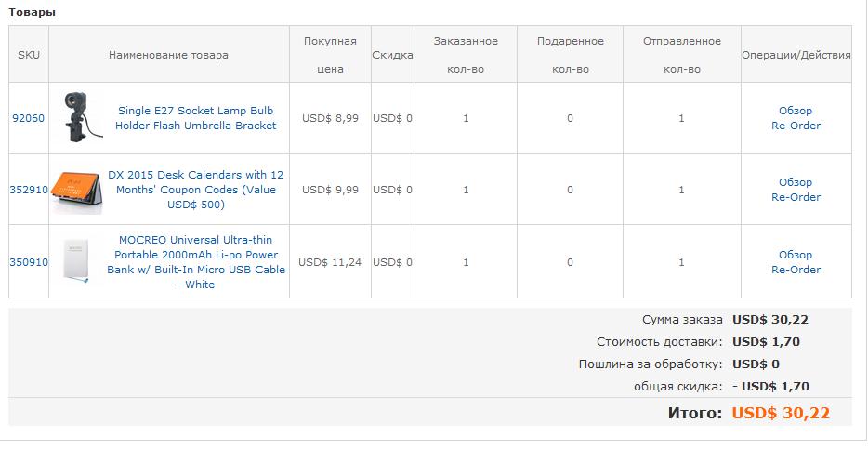The image size is (868, 450).
Task: Click the Наименование товара column header
Action: tap(168, 55)
